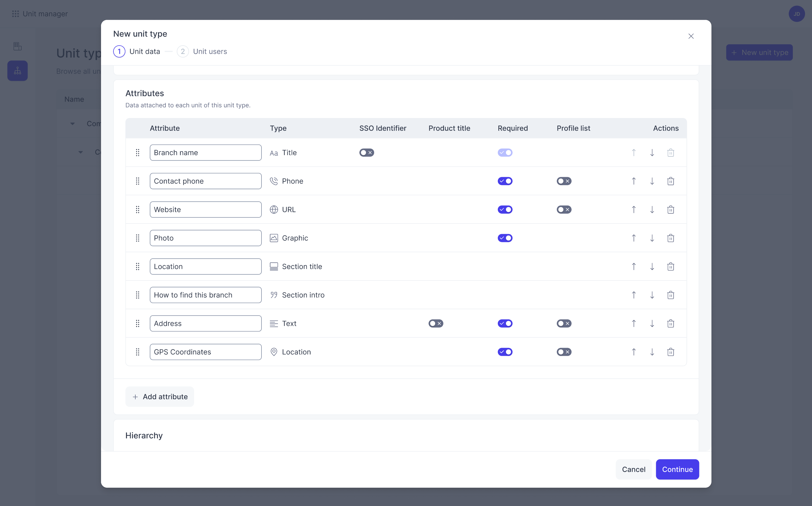Viewport: 812px width, 506px height.
Task: Move GPS Coordinates attribute up
Action: point(634,352)
